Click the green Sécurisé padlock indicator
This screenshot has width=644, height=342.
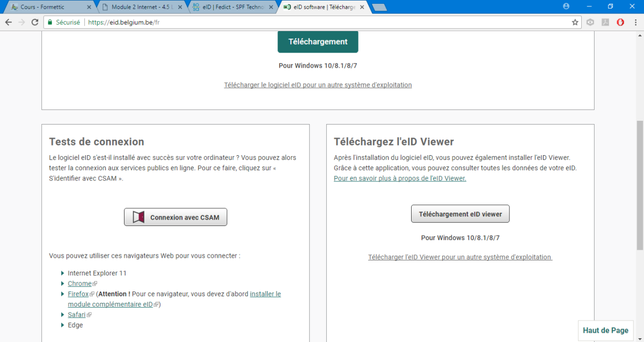click(x=63, y=23)
